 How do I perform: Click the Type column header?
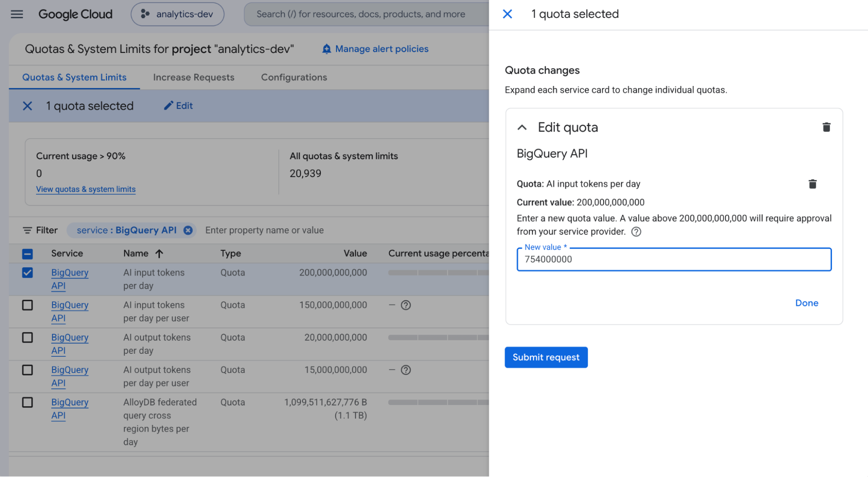(x=231, y=253)
